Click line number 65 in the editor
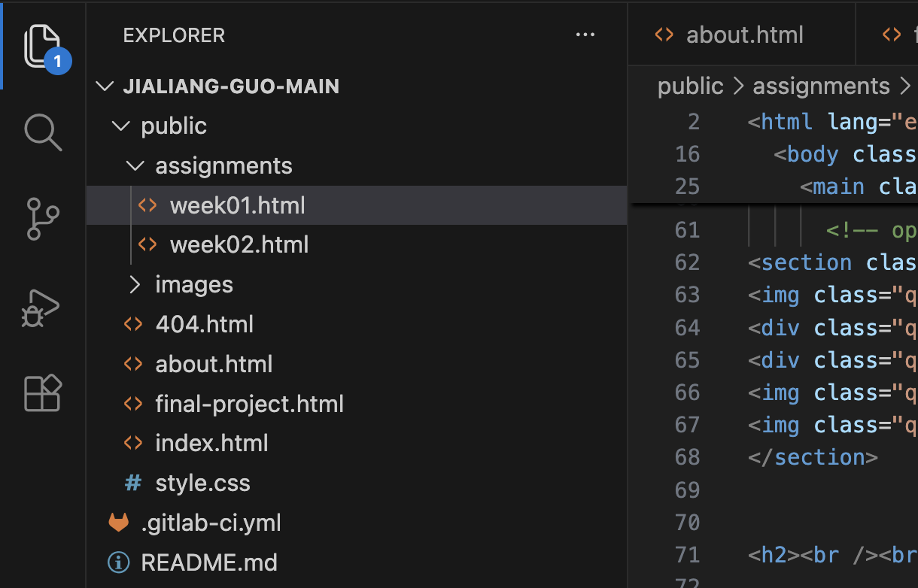The image size is (918, 588). (687, 359)
